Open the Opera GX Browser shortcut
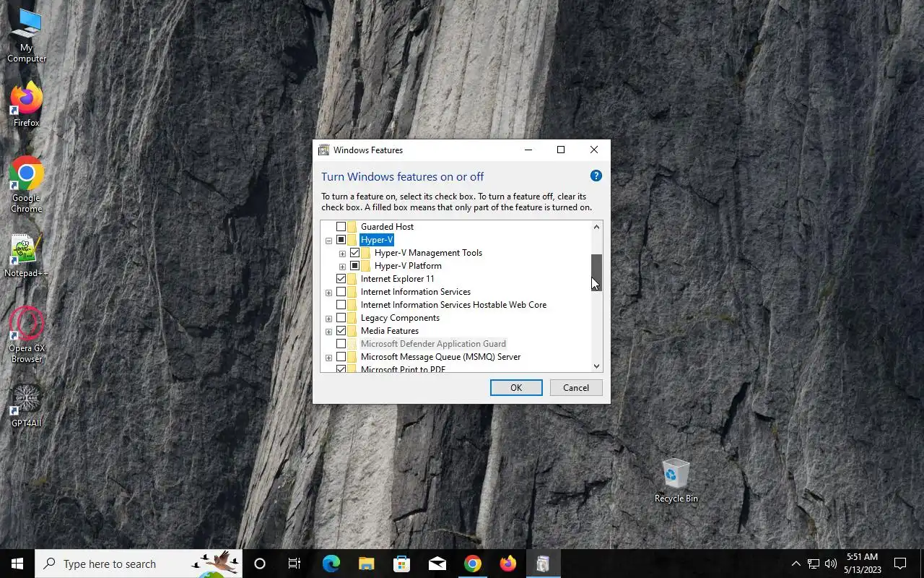 click(x=27, y=334)
